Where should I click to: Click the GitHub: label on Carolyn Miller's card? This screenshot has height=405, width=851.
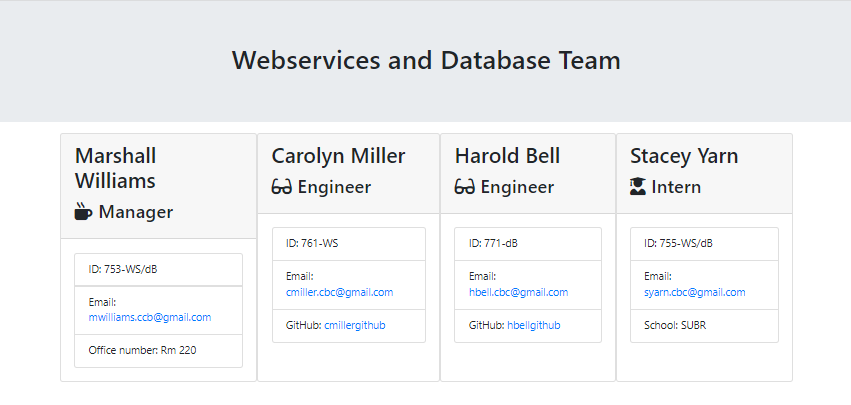coord(303,325)
